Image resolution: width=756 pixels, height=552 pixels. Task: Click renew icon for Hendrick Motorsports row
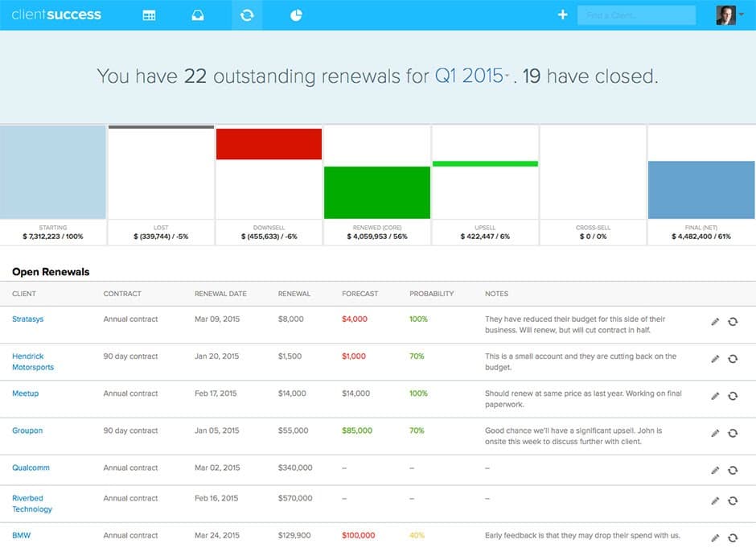coord(733,359)
